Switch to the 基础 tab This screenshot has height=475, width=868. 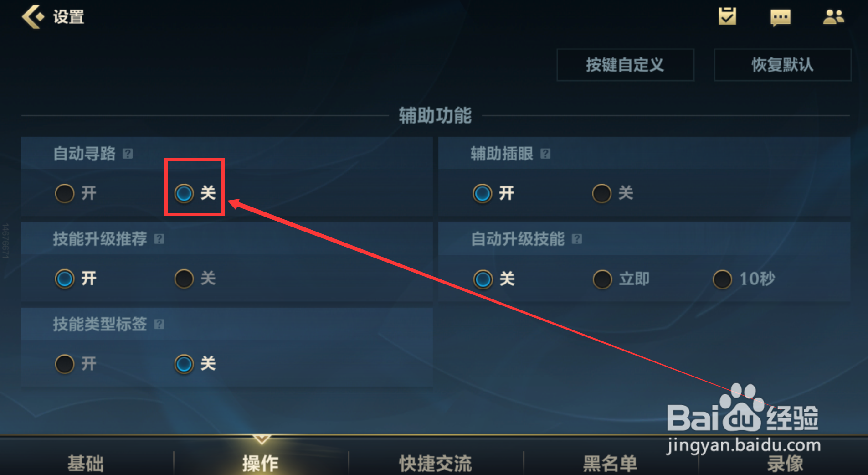coord(86,463)
